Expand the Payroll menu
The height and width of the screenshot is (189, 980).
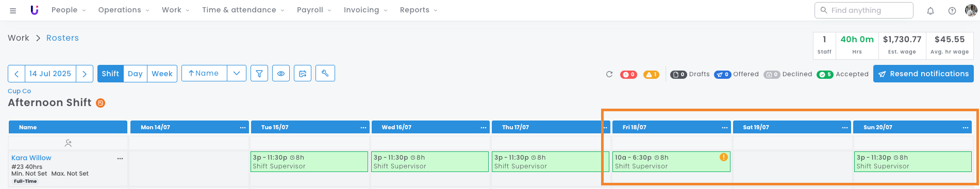point(314,10)
